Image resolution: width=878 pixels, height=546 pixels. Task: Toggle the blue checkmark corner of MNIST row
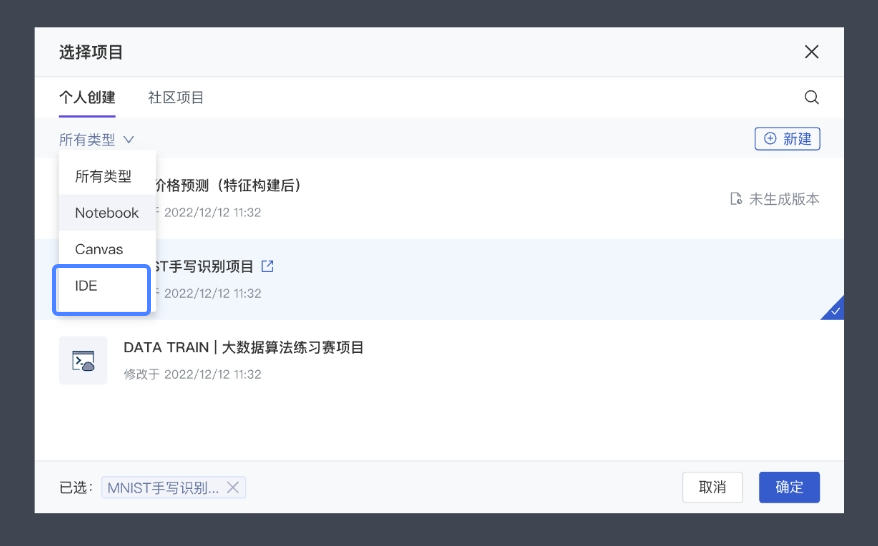coord(833,309)
